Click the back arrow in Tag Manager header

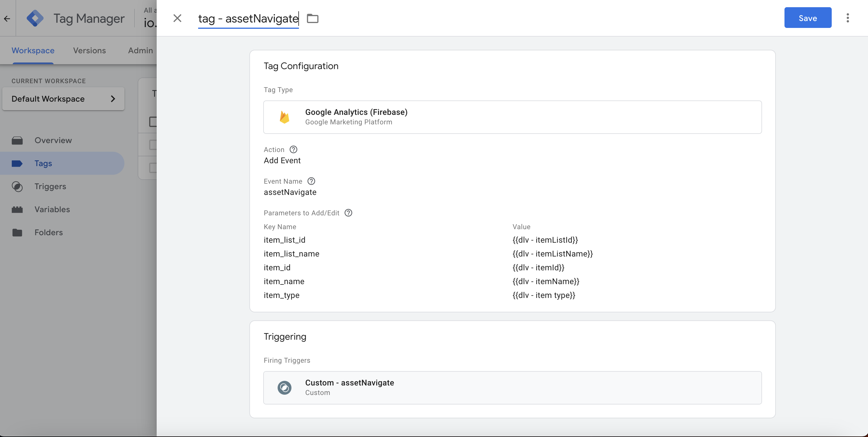click(7, 18)
